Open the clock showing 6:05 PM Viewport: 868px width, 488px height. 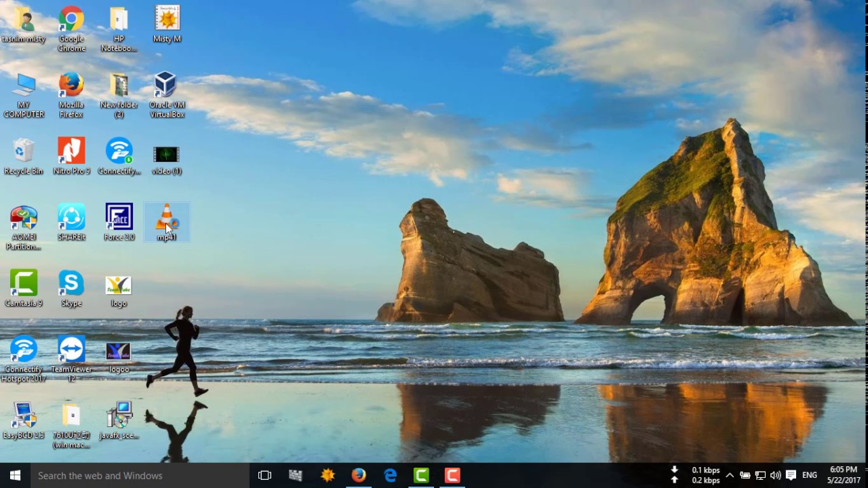coord(844,475)
